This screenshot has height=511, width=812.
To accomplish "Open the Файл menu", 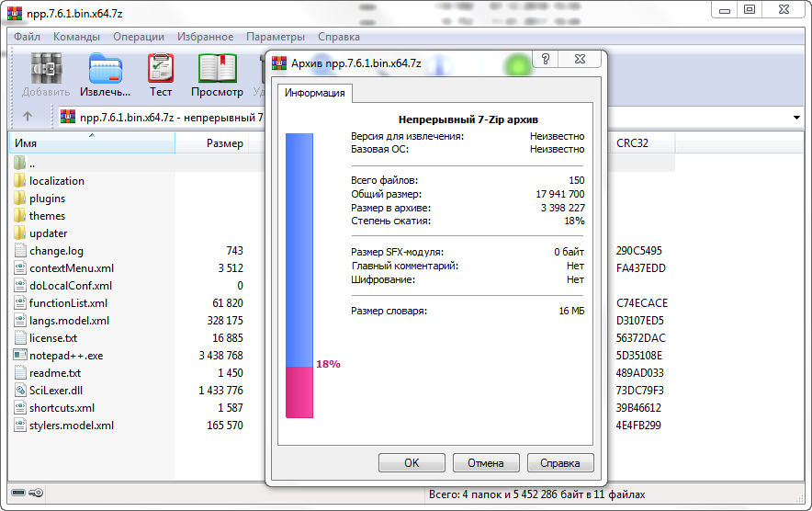I will tap(27, 37).
